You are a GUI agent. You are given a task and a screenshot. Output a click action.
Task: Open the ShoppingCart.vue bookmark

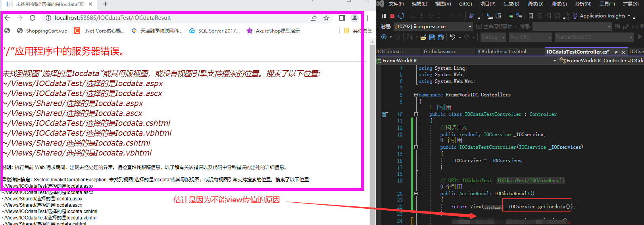[42, 31]
